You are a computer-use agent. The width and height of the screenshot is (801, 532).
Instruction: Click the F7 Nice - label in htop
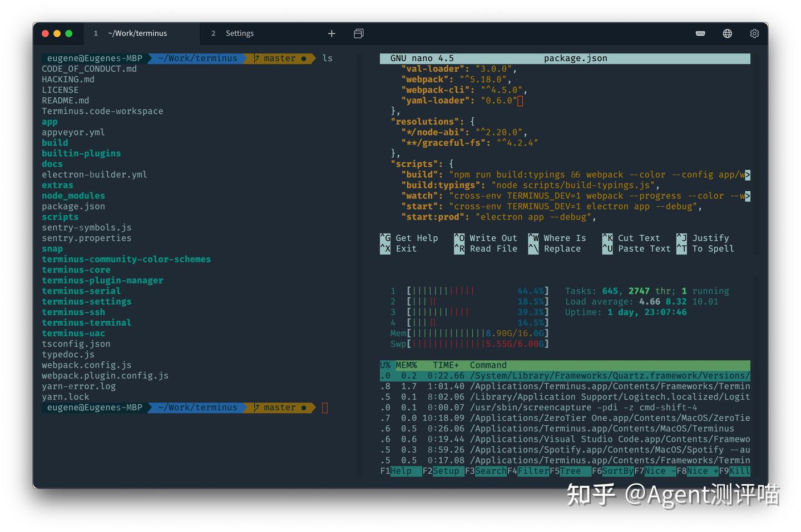click(655, 471)
